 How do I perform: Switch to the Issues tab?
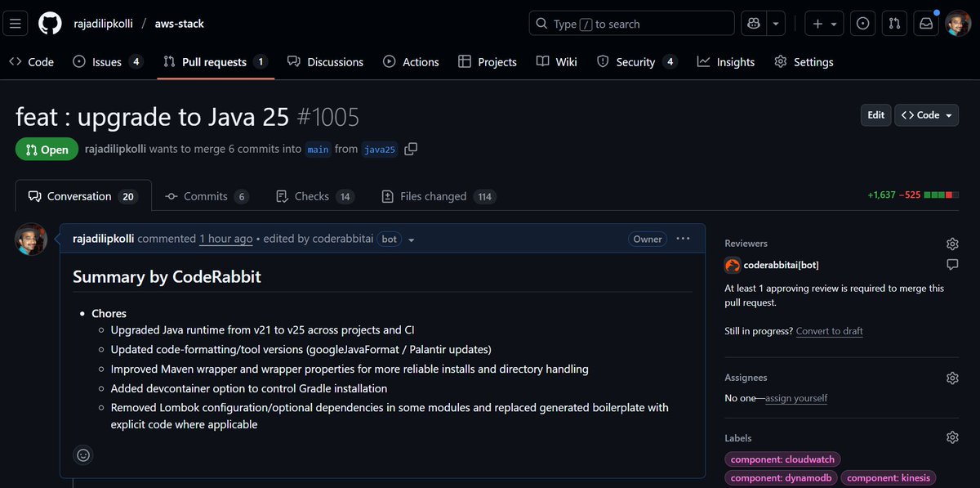107,62
